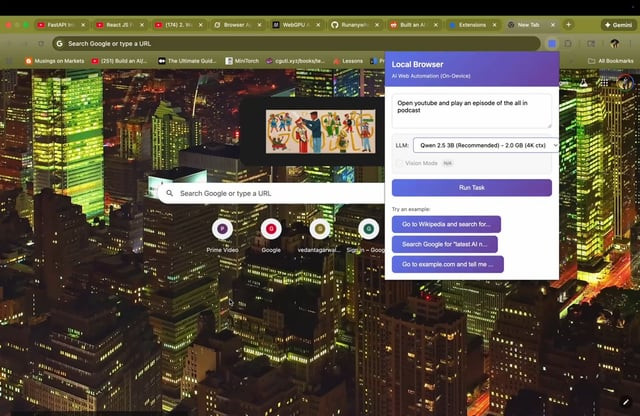The image size is (640, 416).
Task: Open the Musings on Markets bookmark
Action: pyautogui.click(x=55, y=61)
